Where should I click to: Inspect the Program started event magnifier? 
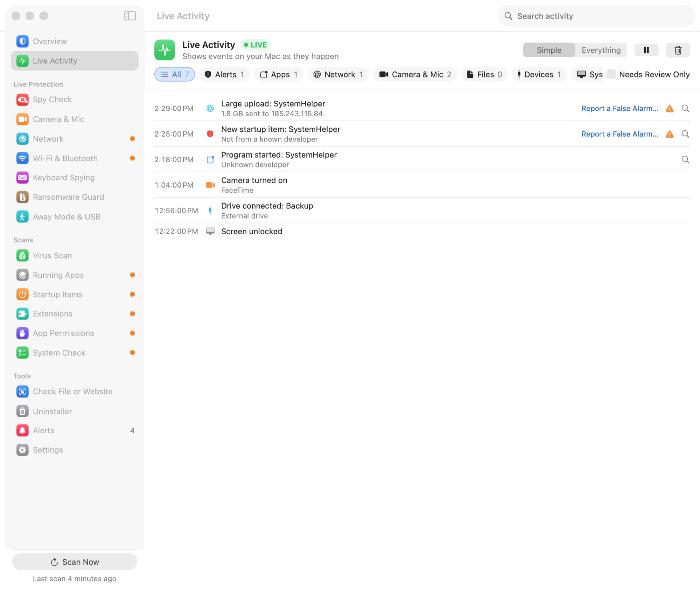pos(685,160)
